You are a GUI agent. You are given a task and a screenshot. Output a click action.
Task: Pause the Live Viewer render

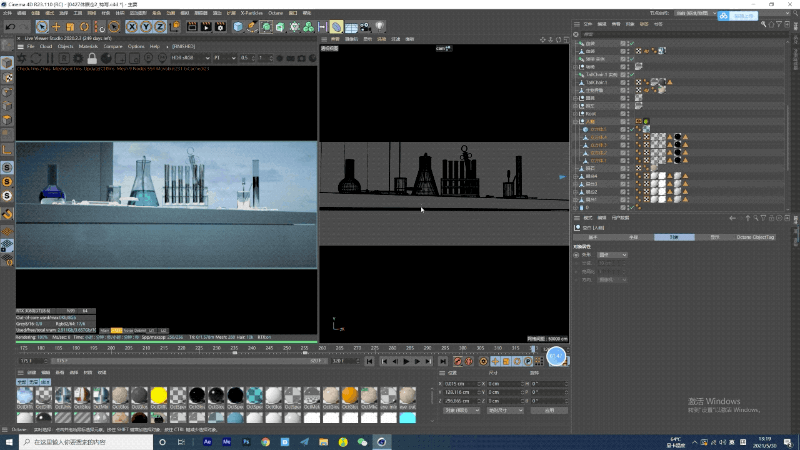(50, 58)
